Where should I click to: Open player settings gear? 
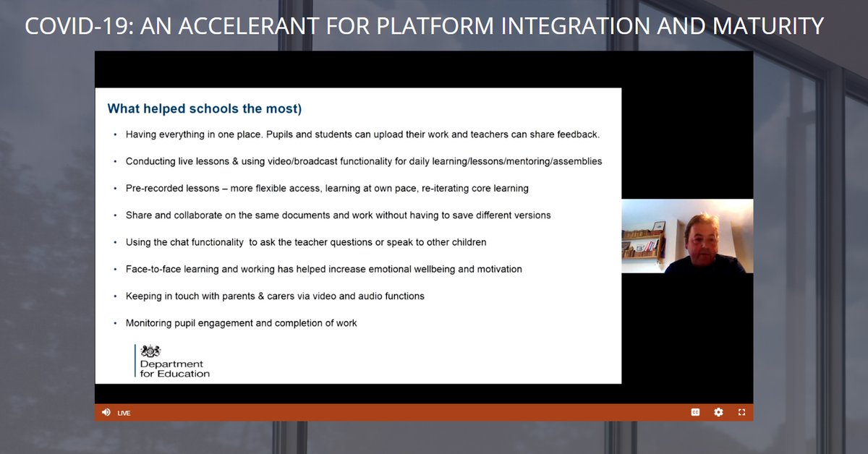[718, 412]
